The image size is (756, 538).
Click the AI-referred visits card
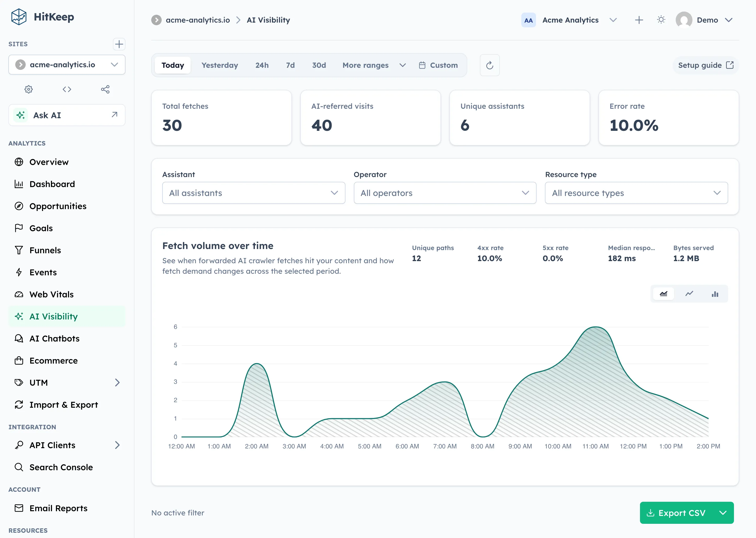370,118
